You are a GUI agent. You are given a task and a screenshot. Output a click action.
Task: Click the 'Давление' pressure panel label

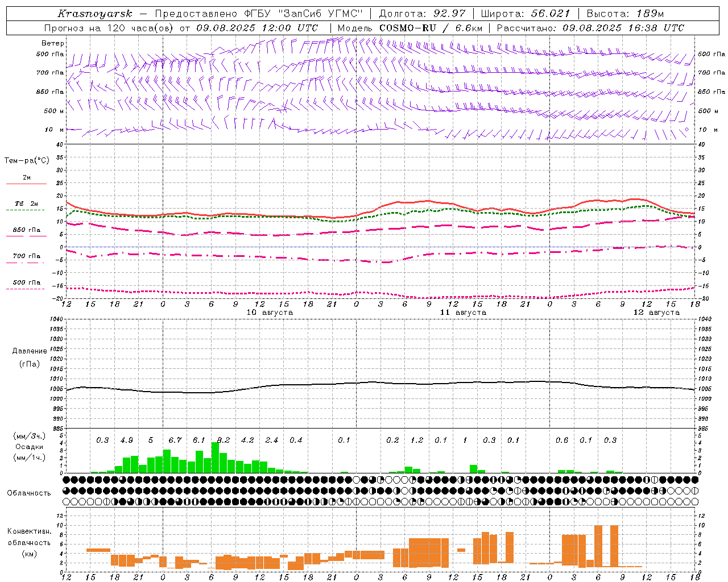[x=30, y=351]
